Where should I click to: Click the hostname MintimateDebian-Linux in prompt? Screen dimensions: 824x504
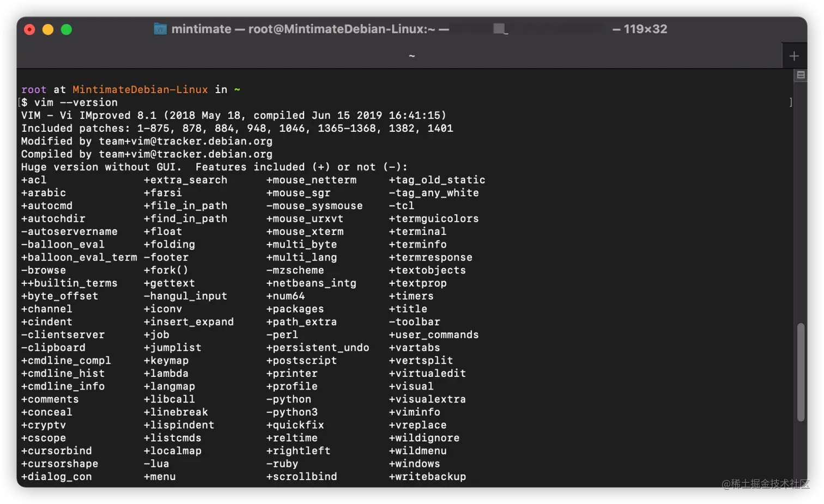tap(140, 89)
